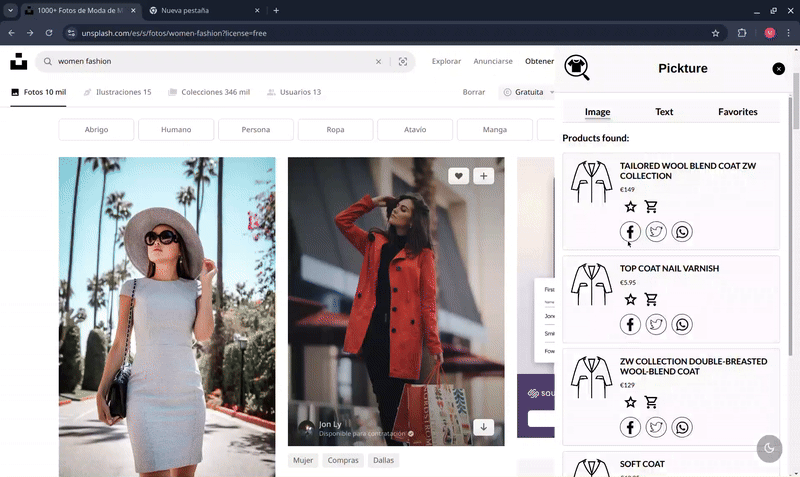Image resolution: width=800 pixels, height=477 pixels.
Task: Switch to Pickture Favorites tab
Action: tap(738, 112)
